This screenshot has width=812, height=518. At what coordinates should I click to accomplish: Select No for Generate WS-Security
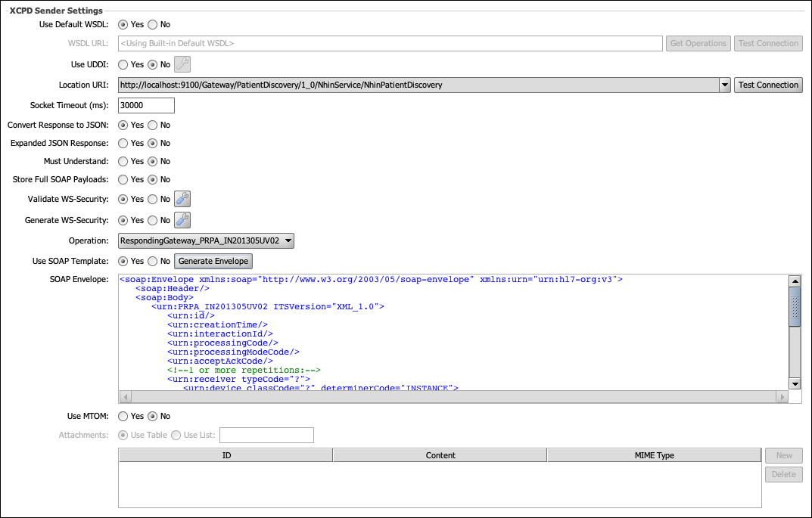click(152, 221)
